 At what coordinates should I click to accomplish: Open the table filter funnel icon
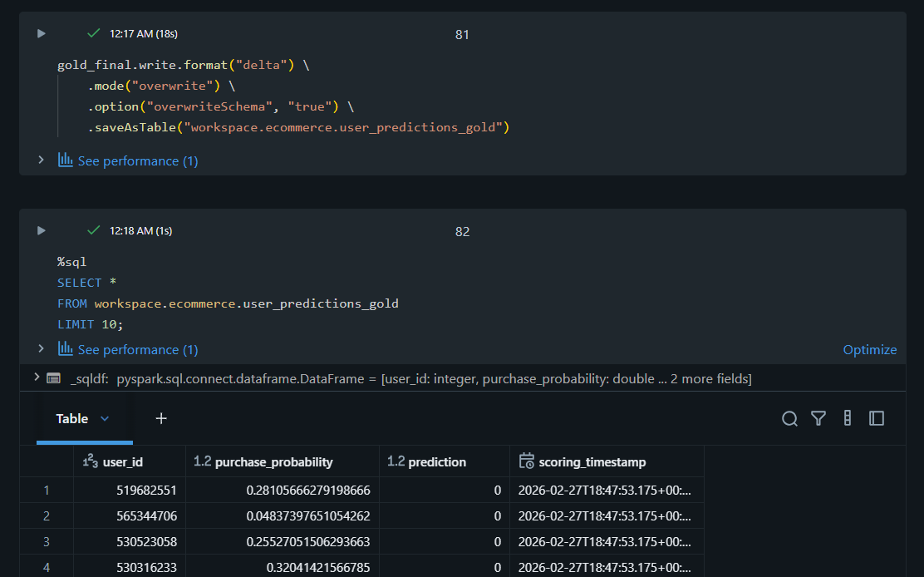[x=818, y=418]
